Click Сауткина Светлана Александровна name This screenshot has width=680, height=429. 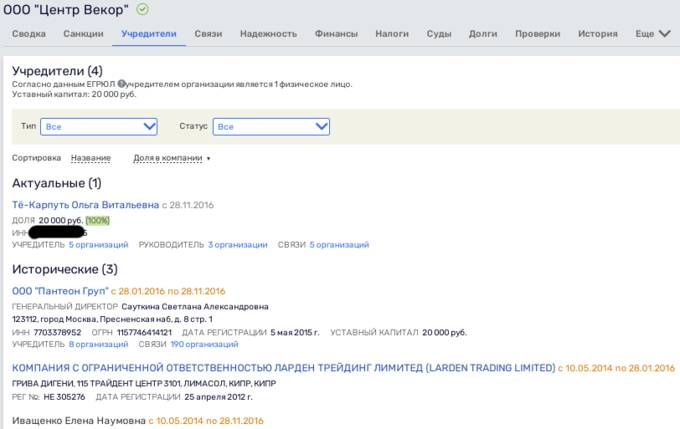pyautogui.click(x=195, y=307)
